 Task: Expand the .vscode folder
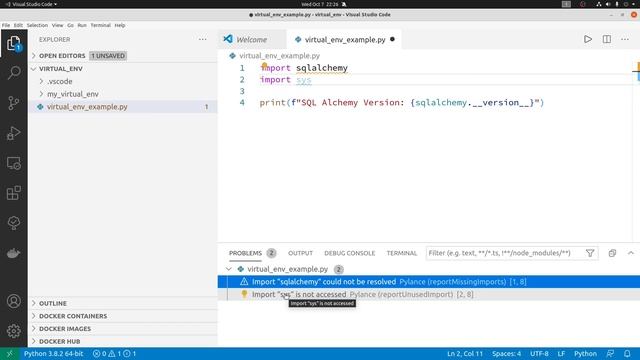click(41, 81)
